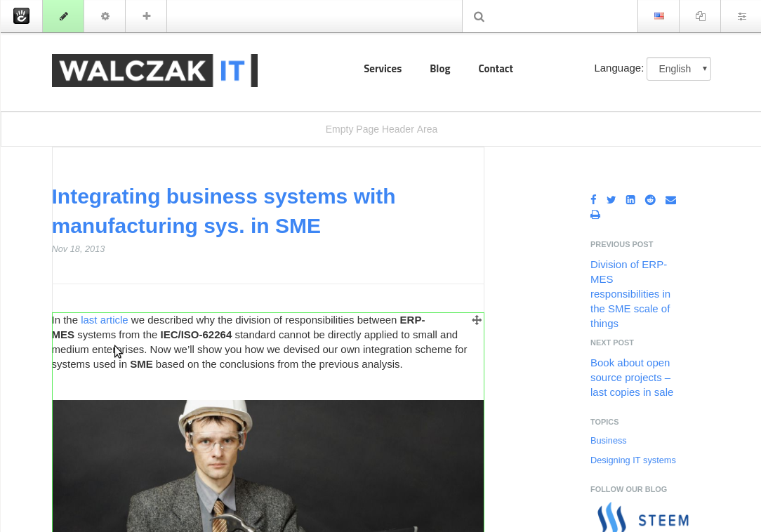Open the gear settings icon in the toolbar
The image size is (761, 532).
104,15
